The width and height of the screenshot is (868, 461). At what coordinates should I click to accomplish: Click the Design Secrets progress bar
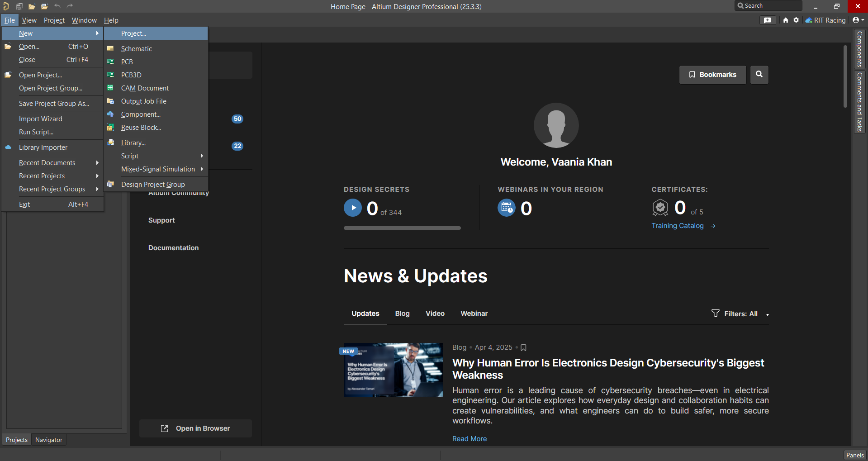coord(402,228)
